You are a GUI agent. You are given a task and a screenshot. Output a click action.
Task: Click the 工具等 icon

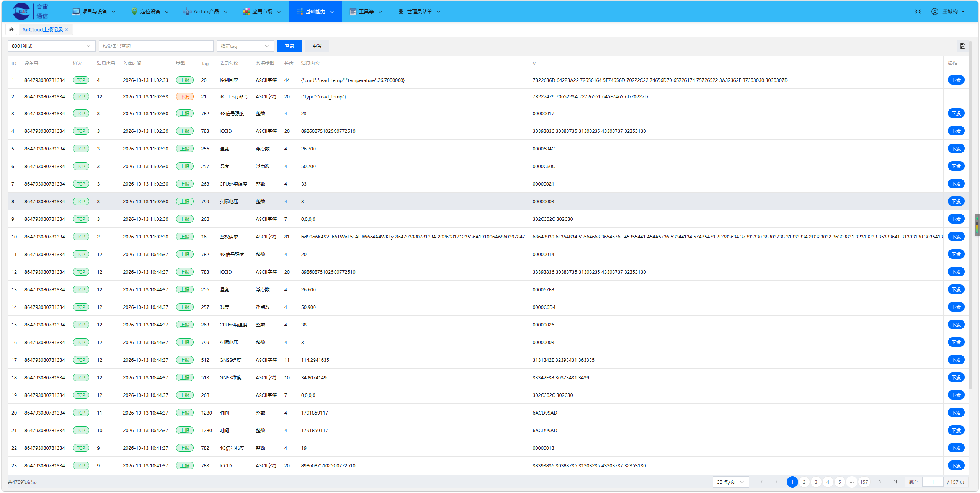[x=353, y=11]
